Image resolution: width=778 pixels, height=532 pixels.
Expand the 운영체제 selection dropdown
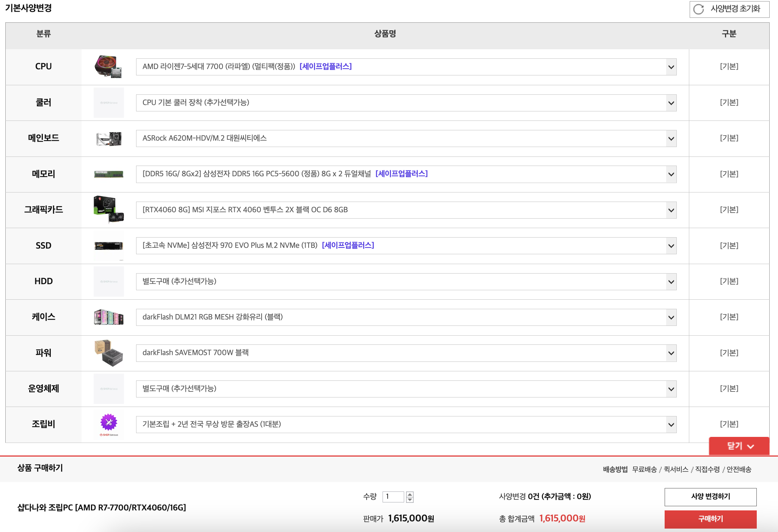point(406,389)
